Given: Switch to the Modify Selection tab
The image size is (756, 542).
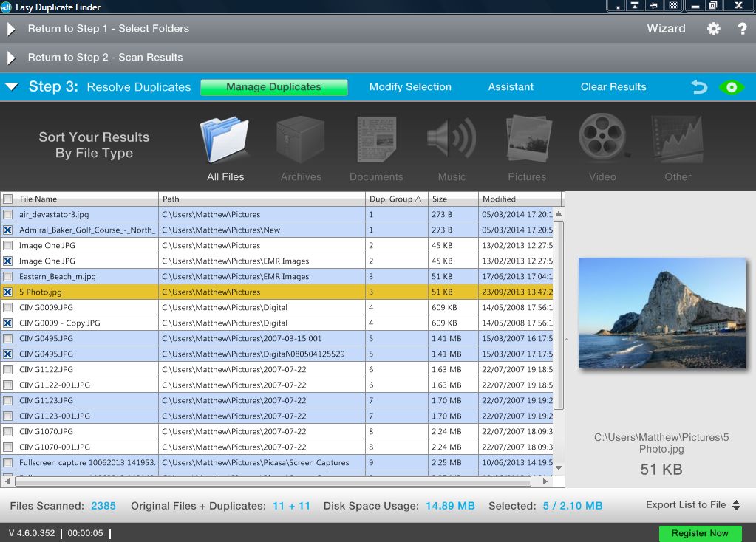Looking at the screenshot, I should pyautogui.click(x=409, y=86).
